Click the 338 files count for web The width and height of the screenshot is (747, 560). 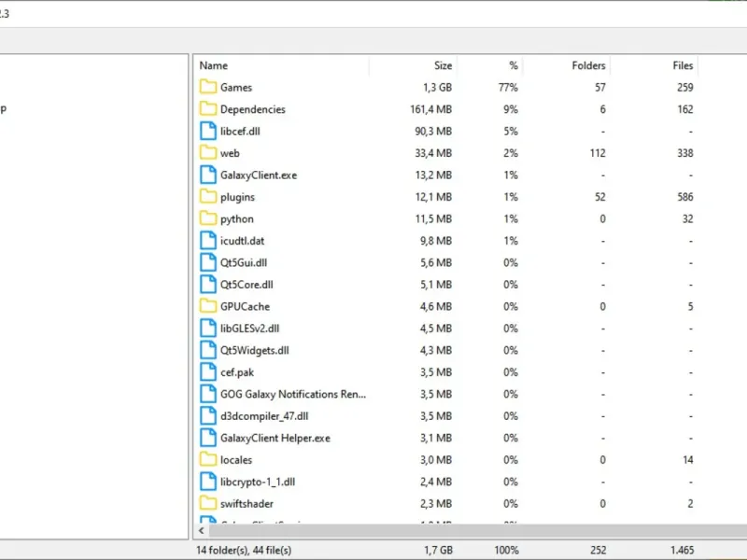point(685,153)
